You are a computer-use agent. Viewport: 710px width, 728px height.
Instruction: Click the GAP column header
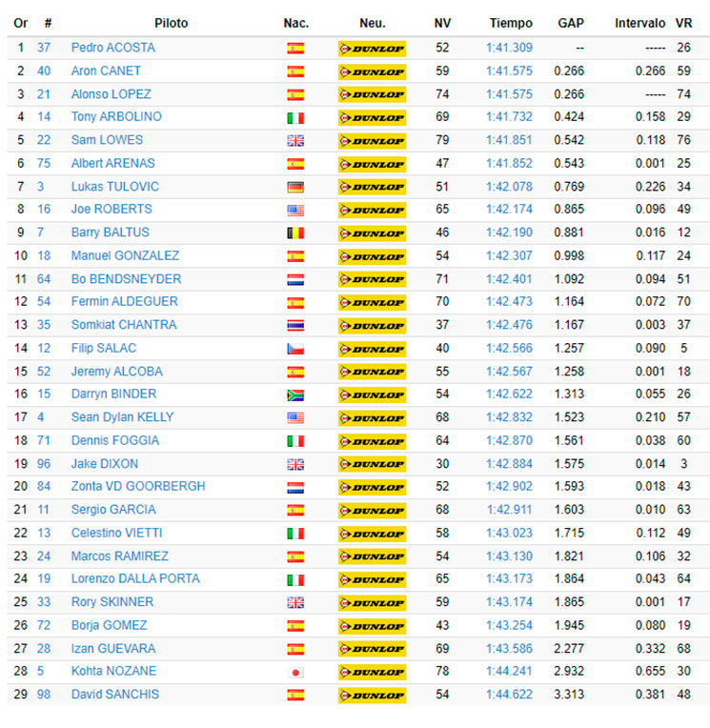pos(571,23)
